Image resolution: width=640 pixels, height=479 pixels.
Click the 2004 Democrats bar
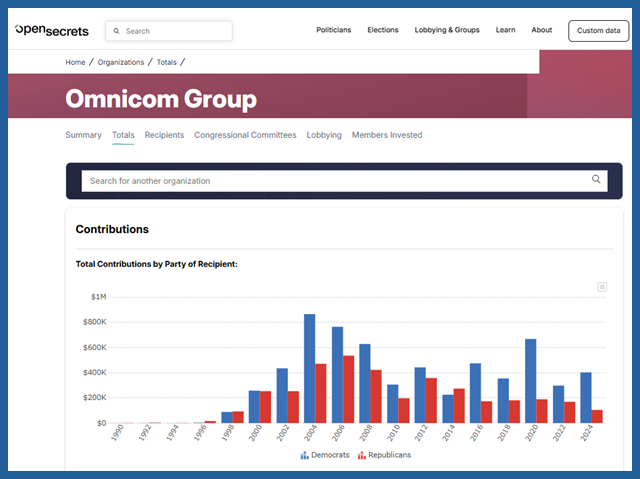[310, 368]
